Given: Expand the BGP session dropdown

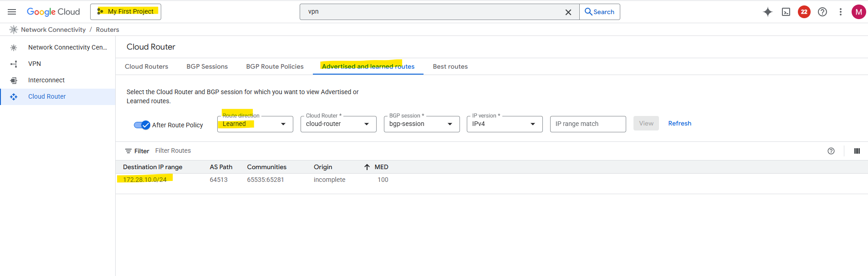Looking at the screenshot, I should coord(422,124).
